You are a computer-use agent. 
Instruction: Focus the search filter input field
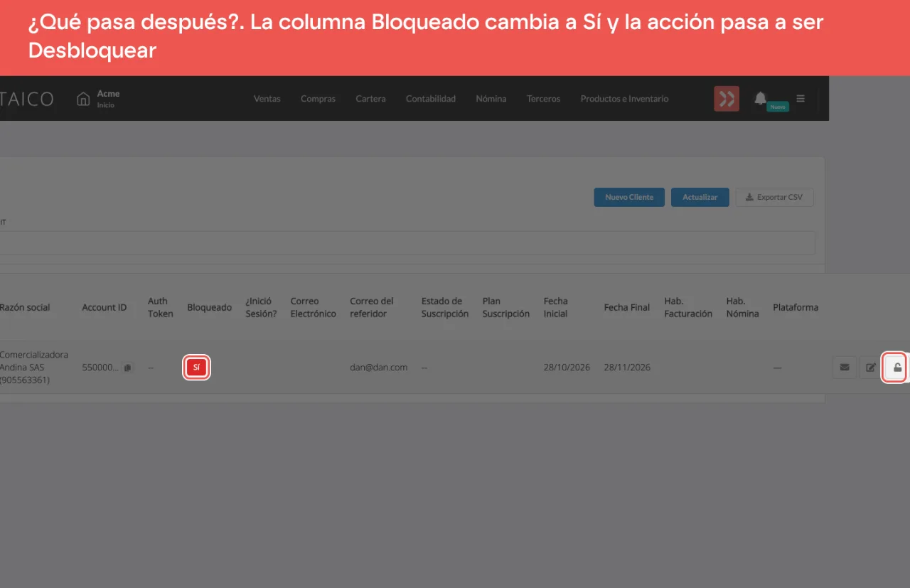click(x=407, y=242)
